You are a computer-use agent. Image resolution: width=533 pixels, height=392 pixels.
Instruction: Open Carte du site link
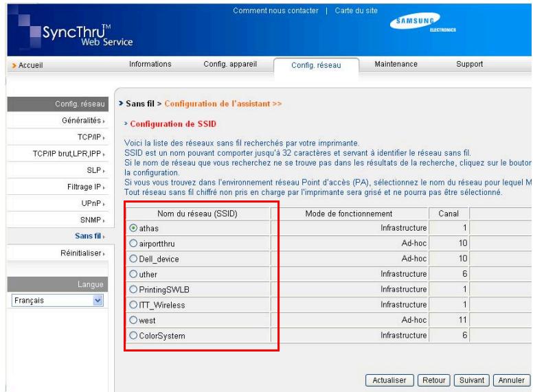click(x=356, y=10)
